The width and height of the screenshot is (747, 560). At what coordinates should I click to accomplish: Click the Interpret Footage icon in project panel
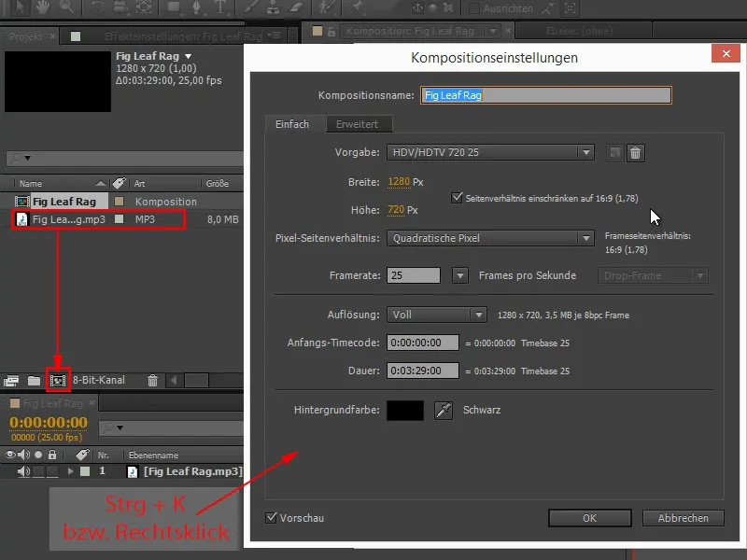(11, 381)
